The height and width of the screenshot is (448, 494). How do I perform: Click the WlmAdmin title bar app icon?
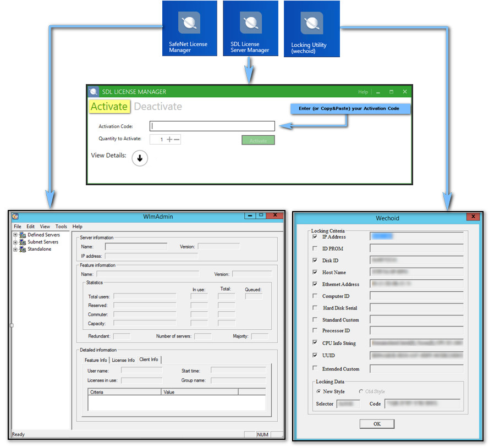(x=15, y=216)
